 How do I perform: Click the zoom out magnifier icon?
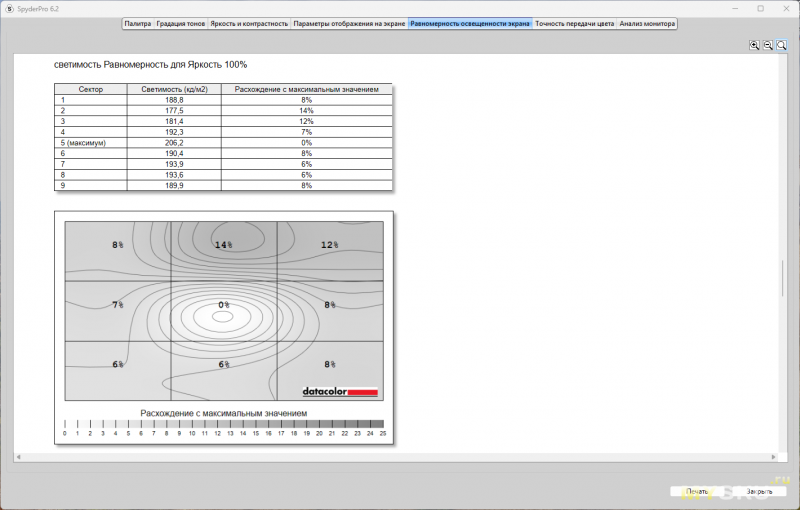(x=768, y=45)
